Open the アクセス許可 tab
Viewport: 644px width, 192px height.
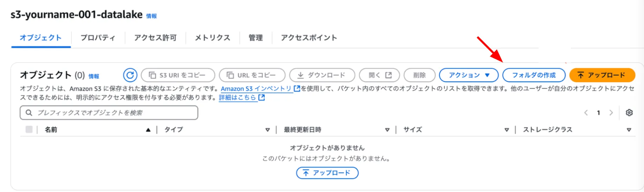pyautogui.click(x=155, y=38)
